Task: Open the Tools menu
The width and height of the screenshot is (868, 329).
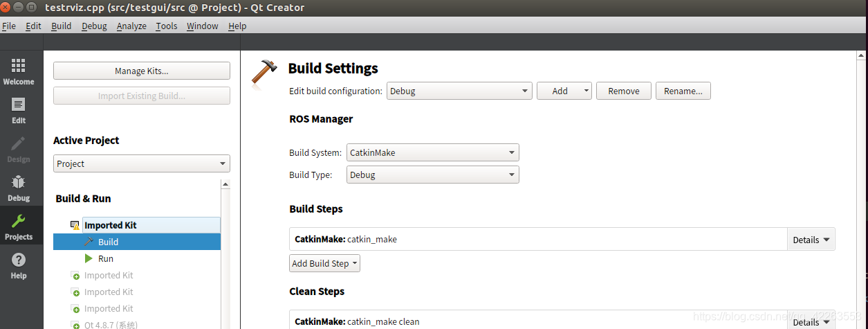Action: point(166,26)
